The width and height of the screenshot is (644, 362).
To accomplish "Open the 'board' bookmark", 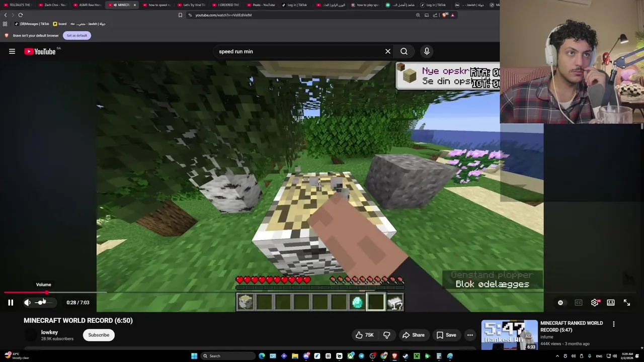I will [x=59, y=24].
